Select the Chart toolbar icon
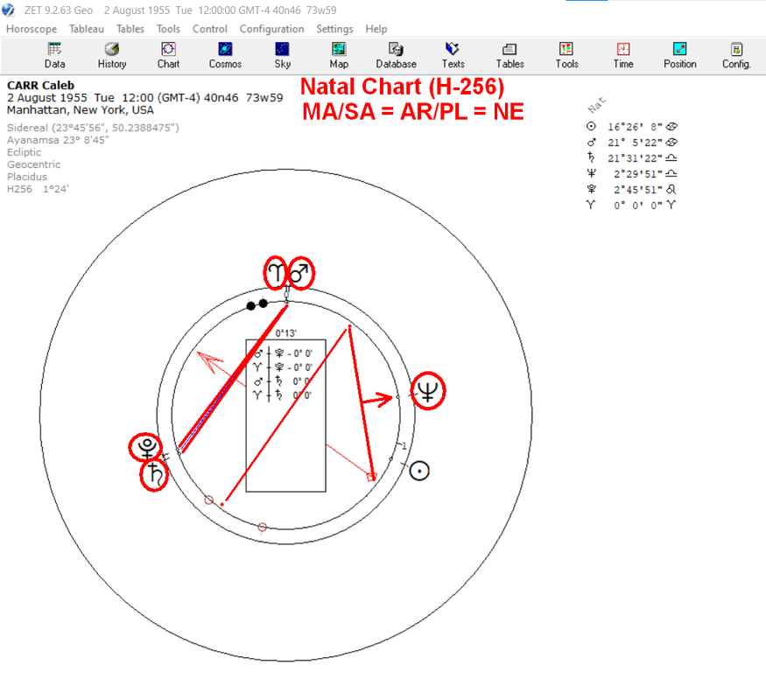Viewport: 766px width, 700px height. [169, 56]
